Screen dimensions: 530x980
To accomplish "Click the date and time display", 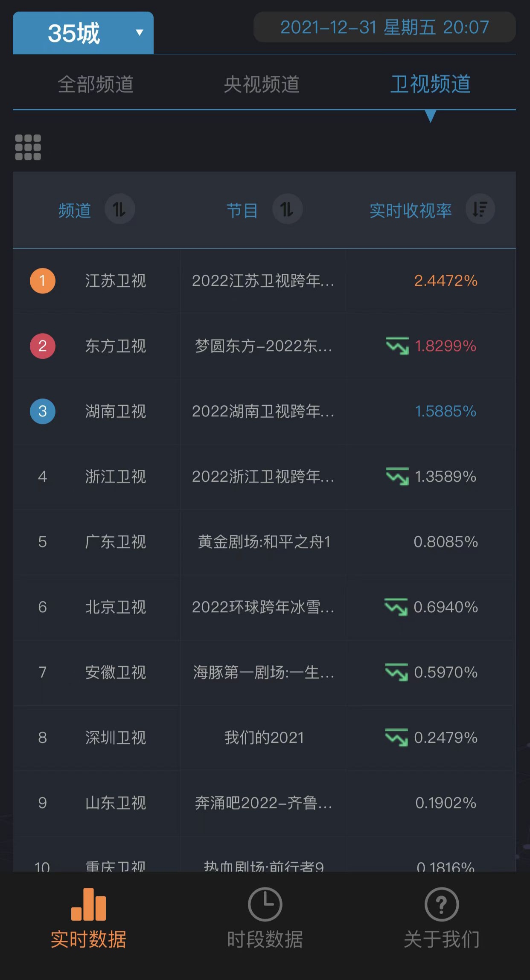I will tap(384, 27).
